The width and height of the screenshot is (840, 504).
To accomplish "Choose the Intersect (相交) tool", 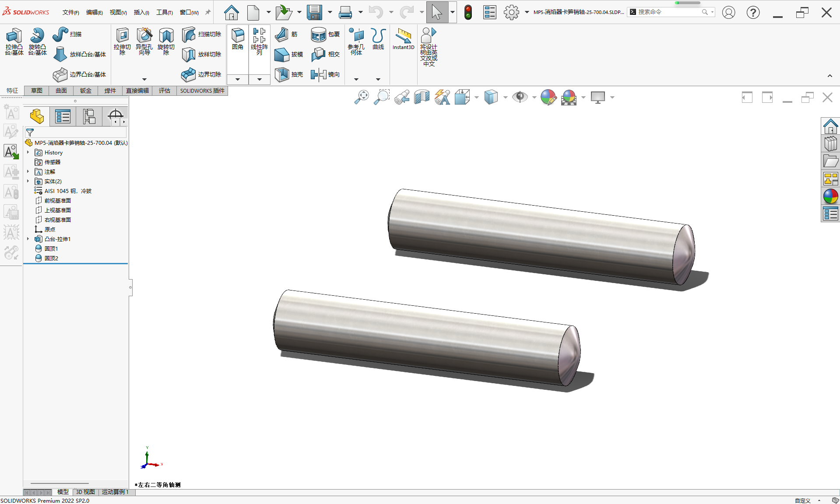I will [325, 54].
